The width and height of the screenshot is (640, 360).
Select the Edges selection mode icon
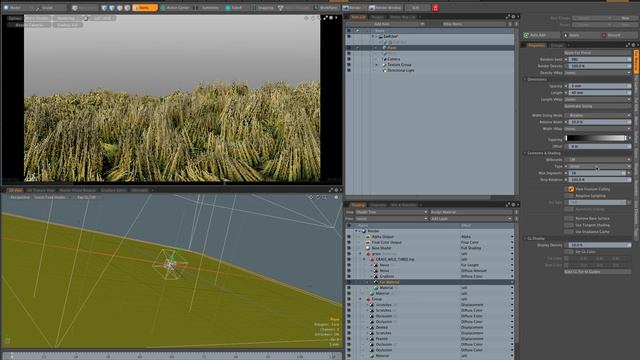pyautogui.click(x=112, y=8)
